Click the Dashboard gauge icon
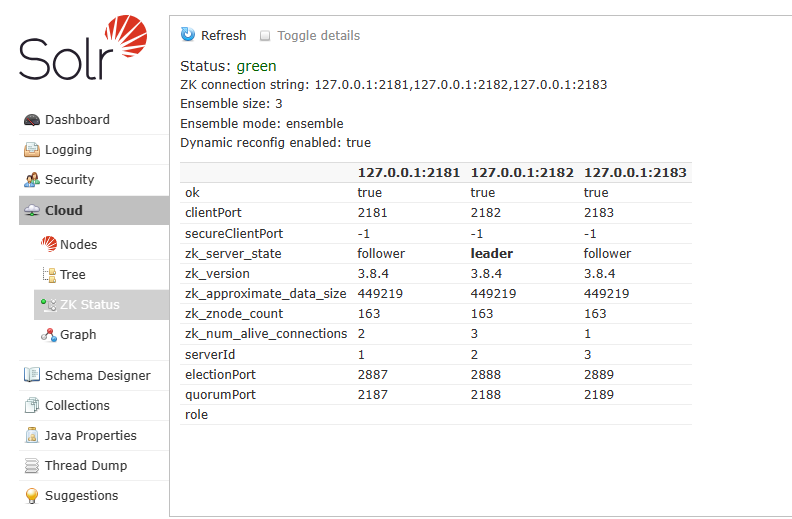792x519 pixels. pos(32,120)
